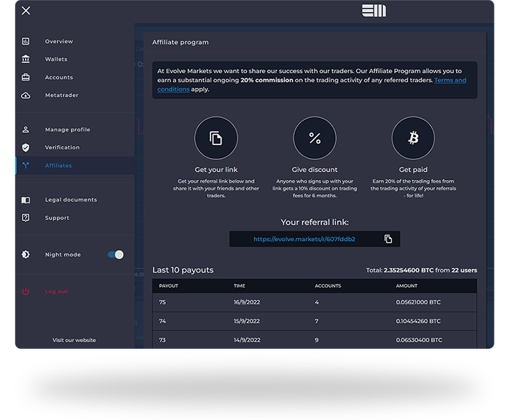The width and height of the screenshot is (508, 420).
Task: Click the Wallets bank icon
Action: point(26,59)
